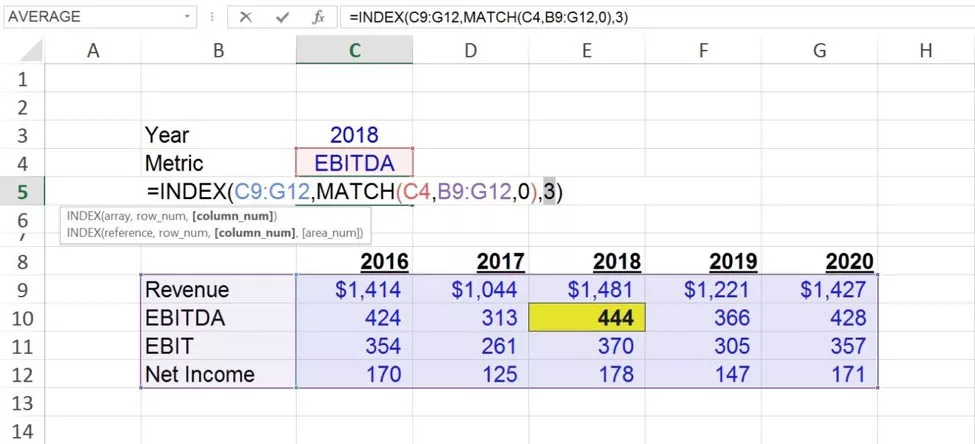Select the Revenue $1,414 cell for 2016
The height and width of the screenshot is (444, 975).
pyautogui.click(x=354, y=290)
